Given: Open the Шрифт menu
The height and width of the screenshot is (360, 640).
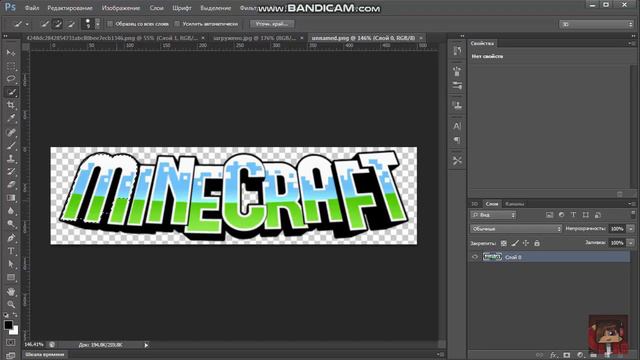Looking at the screenshot, I should (182, 8).
